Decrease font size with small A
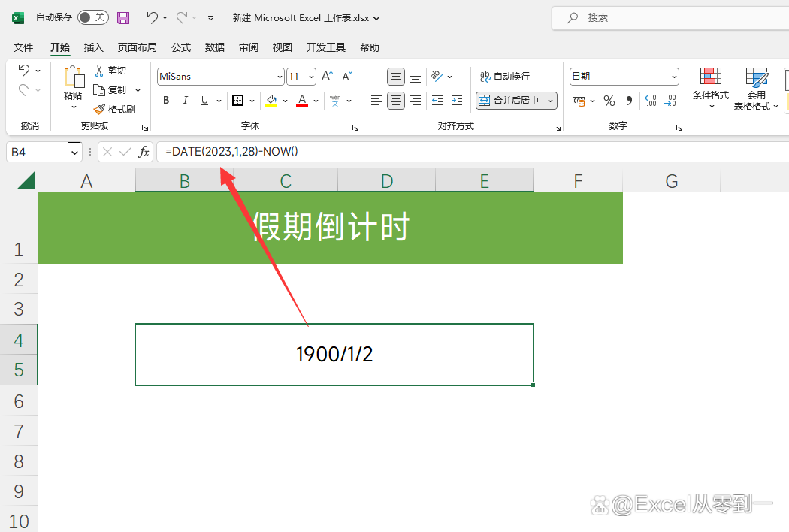Viewport: 789px width, 532px height. (347, 76)
